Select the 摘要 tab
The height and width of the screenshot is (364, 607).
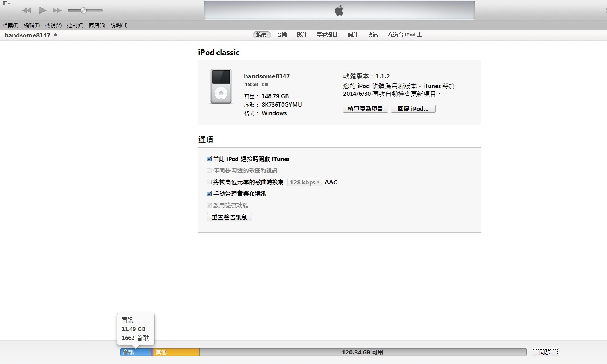262,35
